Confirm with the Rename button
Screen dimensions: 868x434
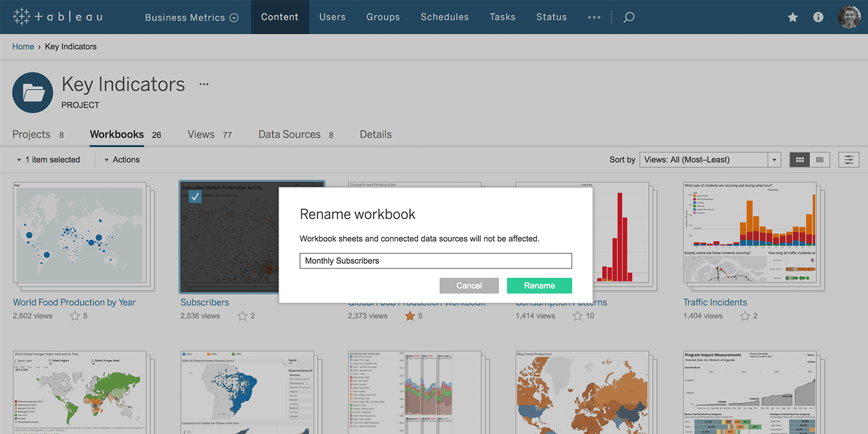coord(540,286)
